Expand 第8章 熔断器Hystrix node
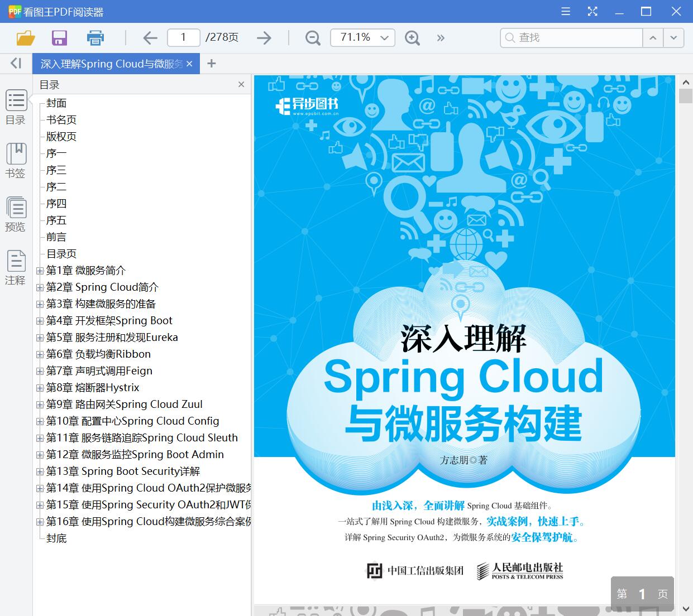The width and height of the screenshot is (693, 616). click(x=40, y=388)
